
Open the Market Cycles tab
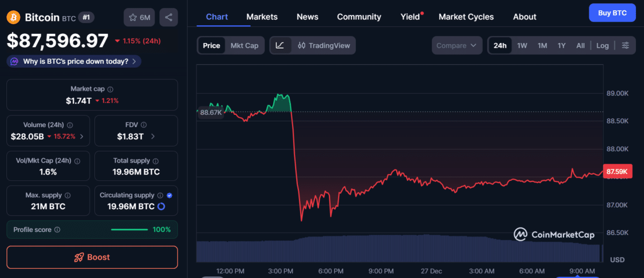point(466,17)
